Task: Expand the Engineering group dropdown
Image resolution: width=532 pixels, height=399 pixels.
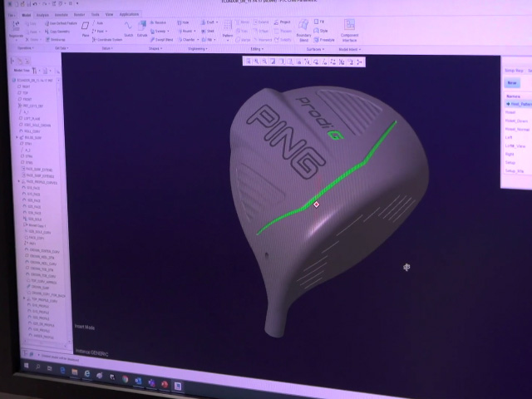Action: pos(198,49)
